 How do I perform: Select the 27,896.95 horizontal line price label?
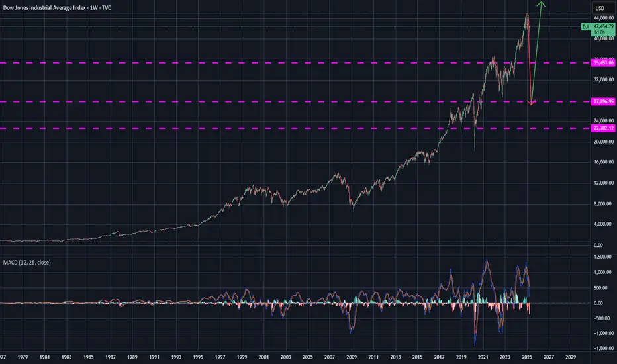[x=603, y=101]
